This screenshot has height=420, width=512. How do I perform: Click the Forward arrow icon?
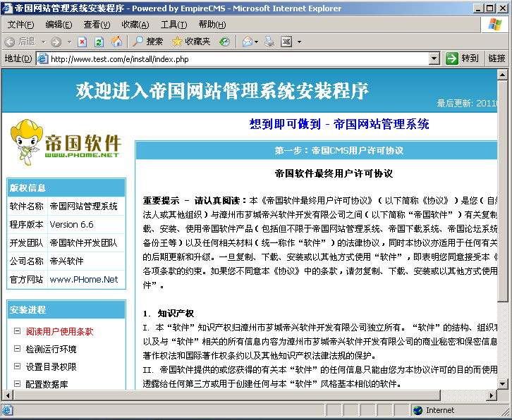pos(56,42)
